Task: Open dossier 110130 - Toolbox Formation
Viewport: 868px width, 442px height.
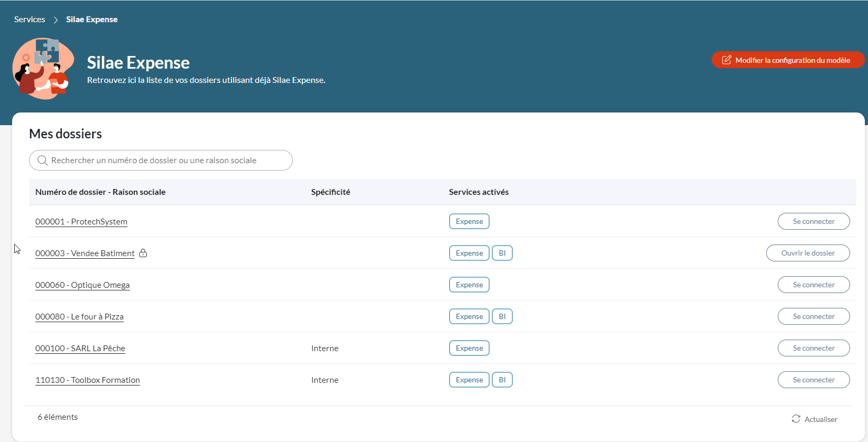Action: (x=88, y=380)
